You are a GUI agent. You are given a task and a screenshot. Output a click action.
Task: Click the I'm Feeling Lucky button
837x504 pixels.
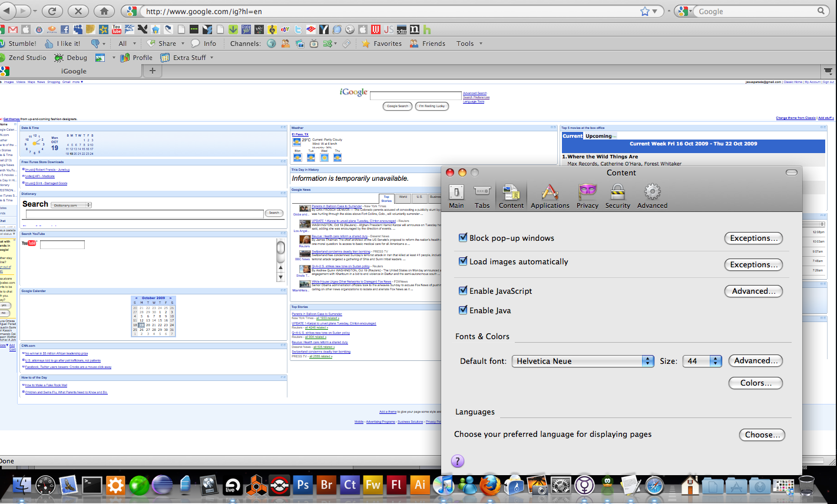[x=432, y=106]
